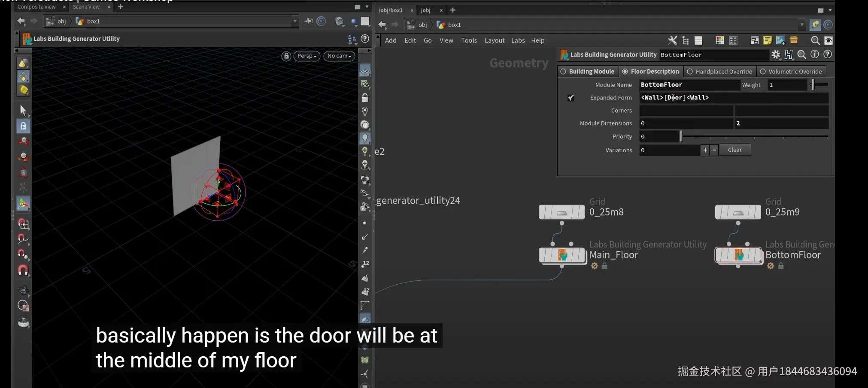Viewport: 868px width, 388px height.
Task: Click the highlighted light bulb lighting icon
Action: pyautogui.click(x=365, y=138)
